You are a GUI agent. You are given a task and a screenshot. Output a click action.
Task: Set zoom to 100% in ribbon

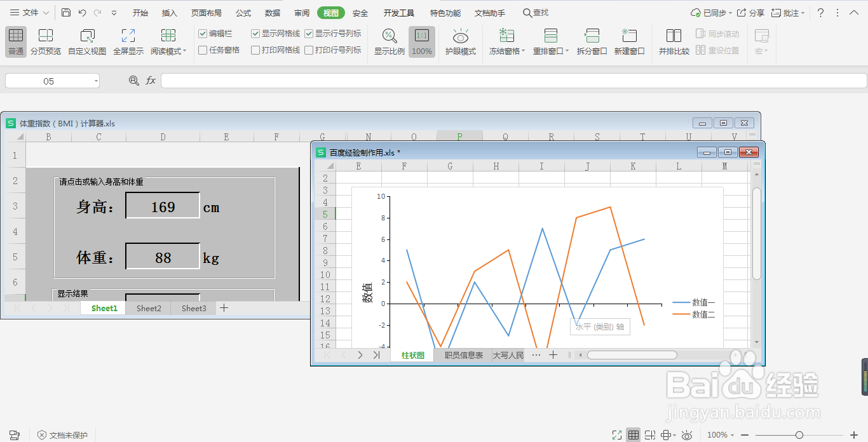[x=422, y=42]
